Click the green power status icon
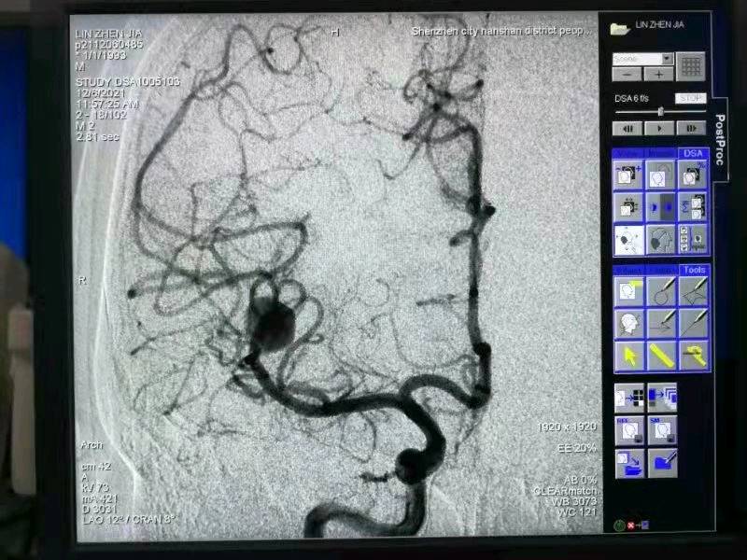Image resolution: width=747 pixels, height=560 pixels. pos(619,526)
